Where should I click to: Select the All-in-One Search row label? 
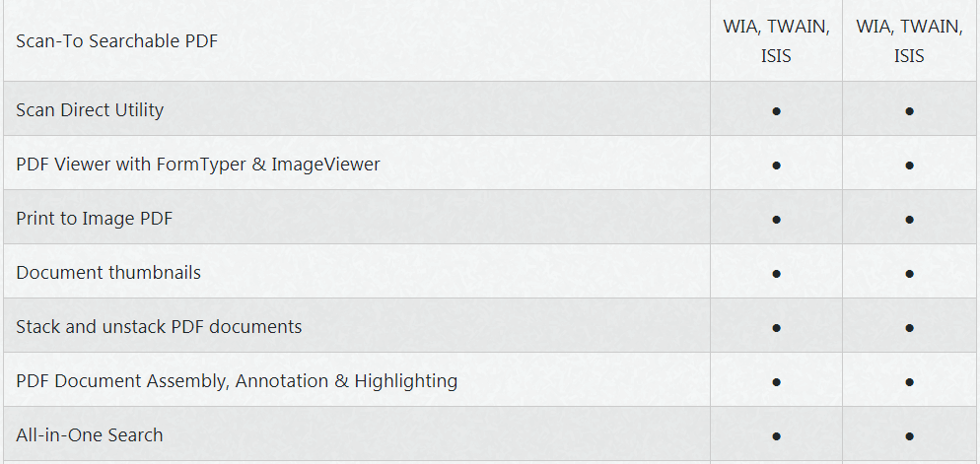click(90, 435)
